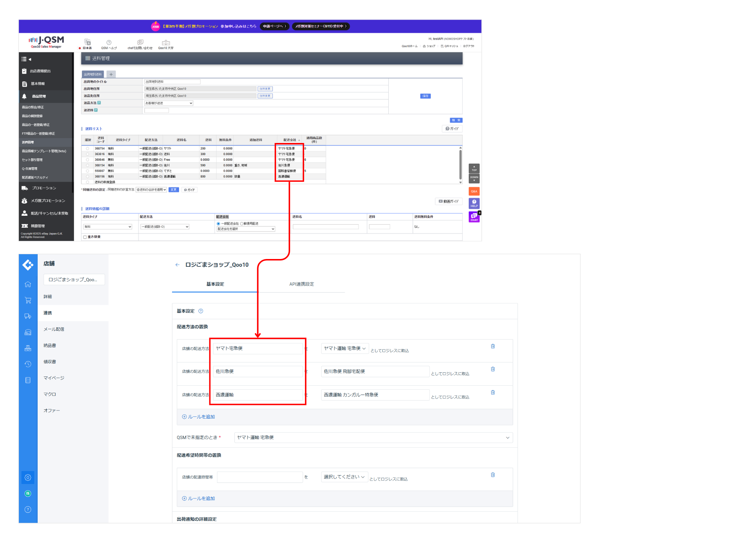Click the J·QSM logo
Image resolution: width=756 pixels, height=535 pixels.
tap(46, 42)
